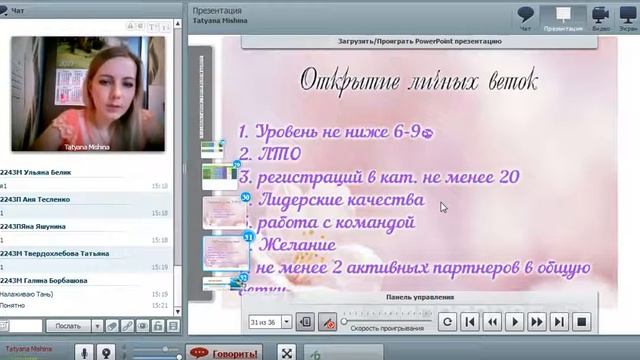The image size is (640, 360).
Task: Adjust the lower volume slider
Action: [x=158, y=357]
